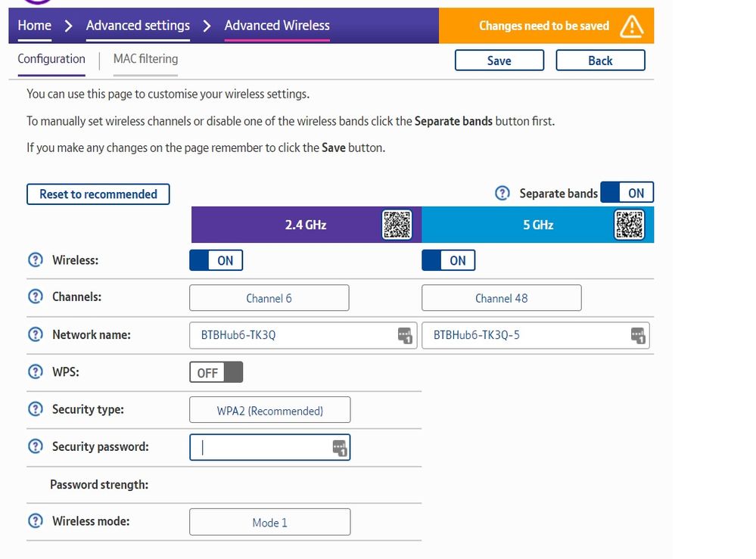The image size is (756, 559).
Task: Click password manager icon in BTBHub6-TK3Q field
Action: pyautogui.click(x=405, y=335)
